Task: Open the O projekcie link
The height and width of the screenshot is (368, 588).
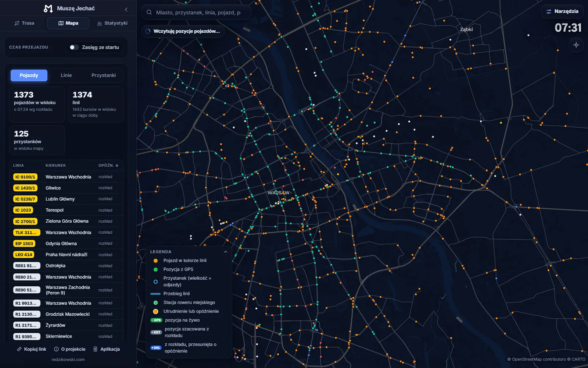Action: pyautogui.click(x=70, y=349)
